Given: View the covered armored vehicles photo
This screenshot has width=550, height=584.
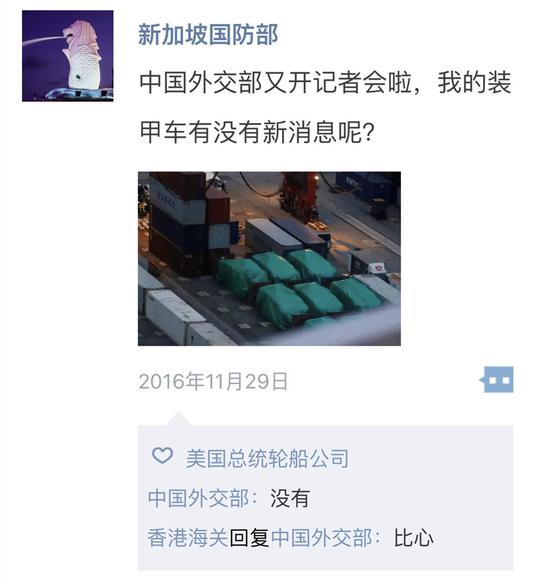Looking at the screenshot, I should coord(269,258).
